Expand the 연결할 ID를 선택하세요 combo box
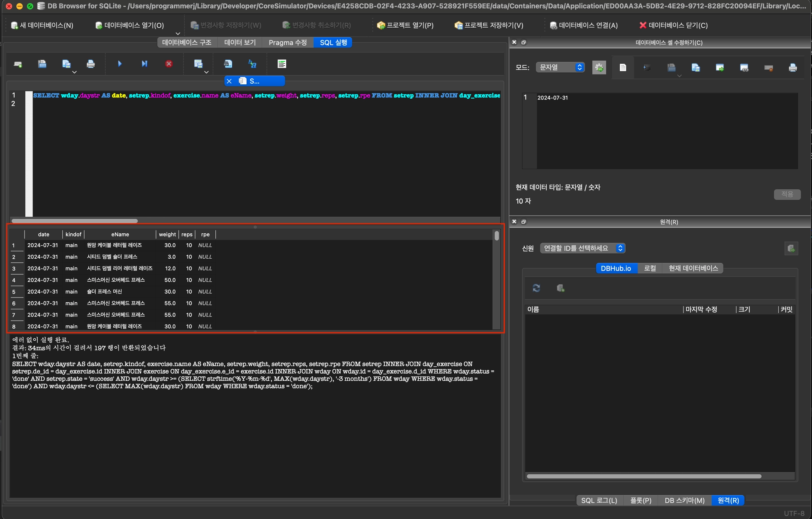The image size is (812, 519). pos(582,248)
